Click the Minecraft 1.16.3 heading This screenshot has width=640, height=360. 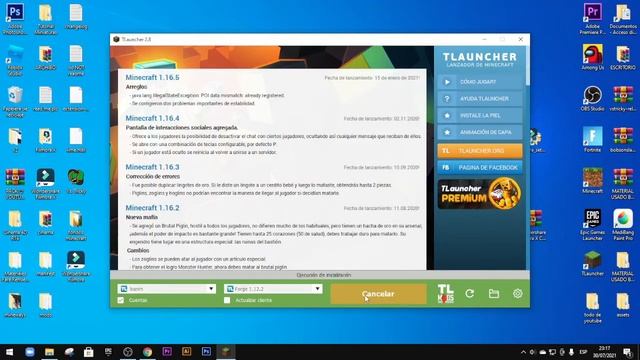[152, 167]
